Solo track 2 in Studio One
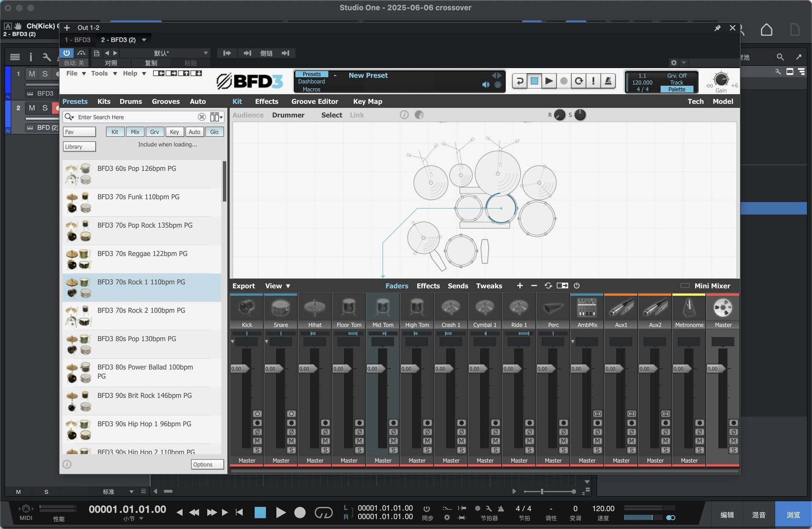 pyautogui.click(x=45, y=108)
